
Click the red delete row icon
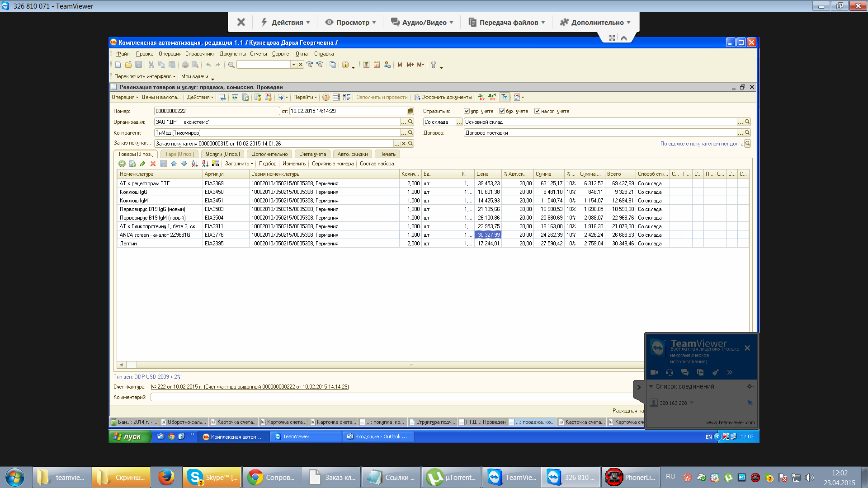[x=153, y=164]
